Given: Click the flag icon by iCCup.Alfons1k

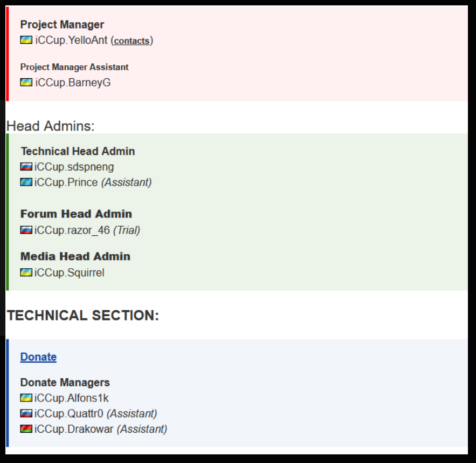Looking at the screenshot, I should coord(26,398).
